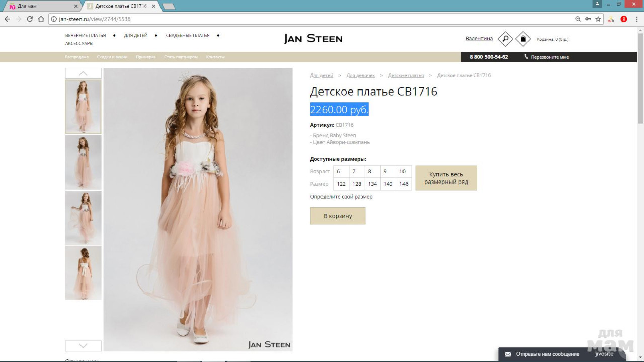The width and height of the screenshot is (644, 362).
Task: Open the Свадебные платья menu
Action: (x=188, y=36)
